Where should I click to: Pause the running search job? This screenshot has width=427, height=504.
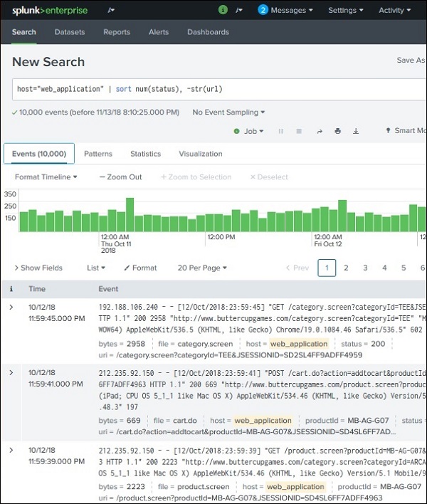pos(280,131)
